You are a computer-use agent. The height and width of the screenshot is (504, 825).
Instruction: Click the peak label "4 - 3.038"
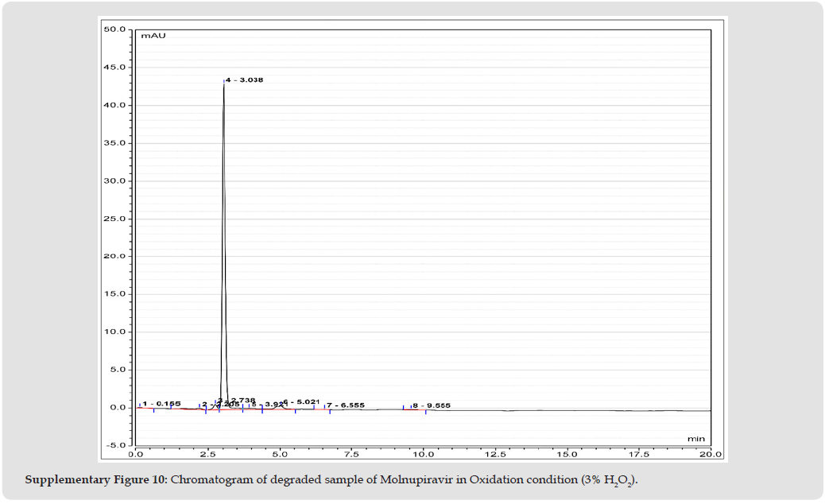coord(245,80)
